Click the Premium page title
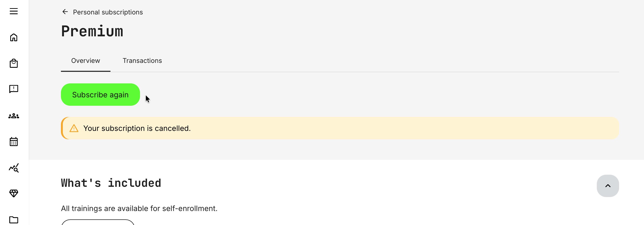The height and width of the screenshot is (225, 644). (92, 31)
